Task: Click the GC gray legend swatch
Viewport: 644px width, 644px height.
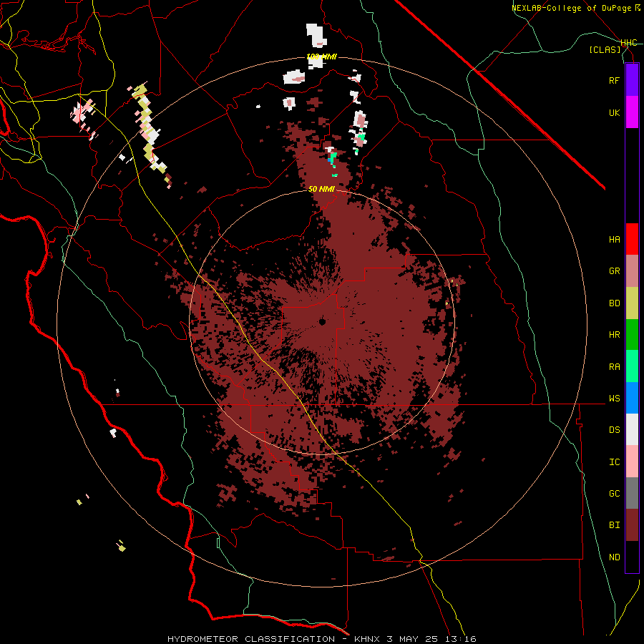Action: pos(632,493)
